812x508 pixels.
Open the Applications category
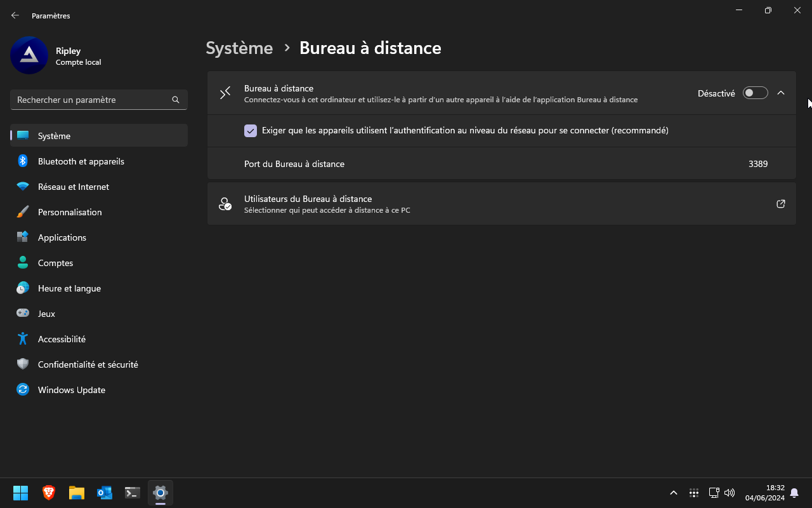tap(99, 237)
